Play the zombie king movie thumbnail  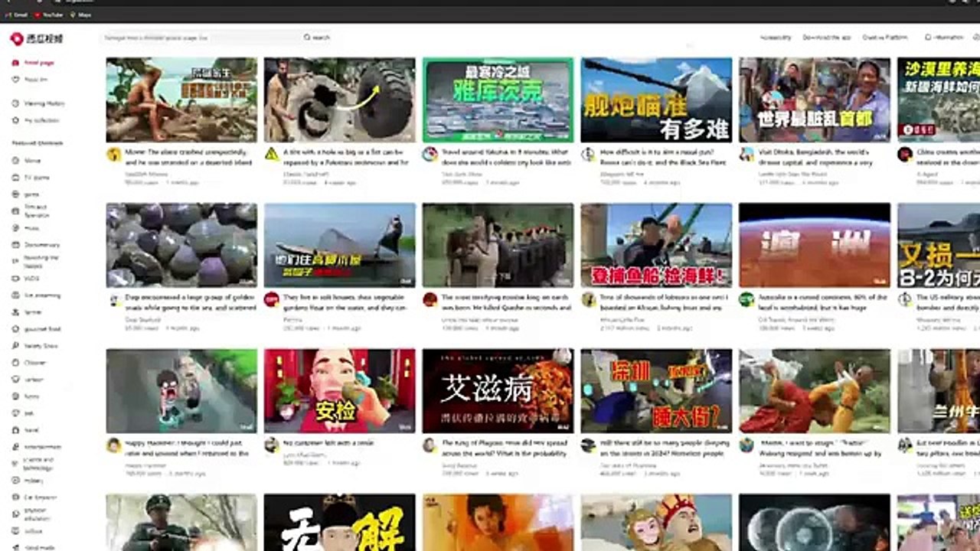[x=498, y=245]
